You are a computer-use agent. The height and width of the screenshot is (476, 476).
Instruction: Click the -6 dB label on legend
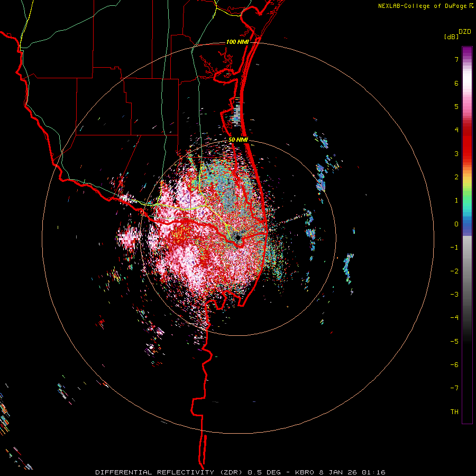point(454,365)
